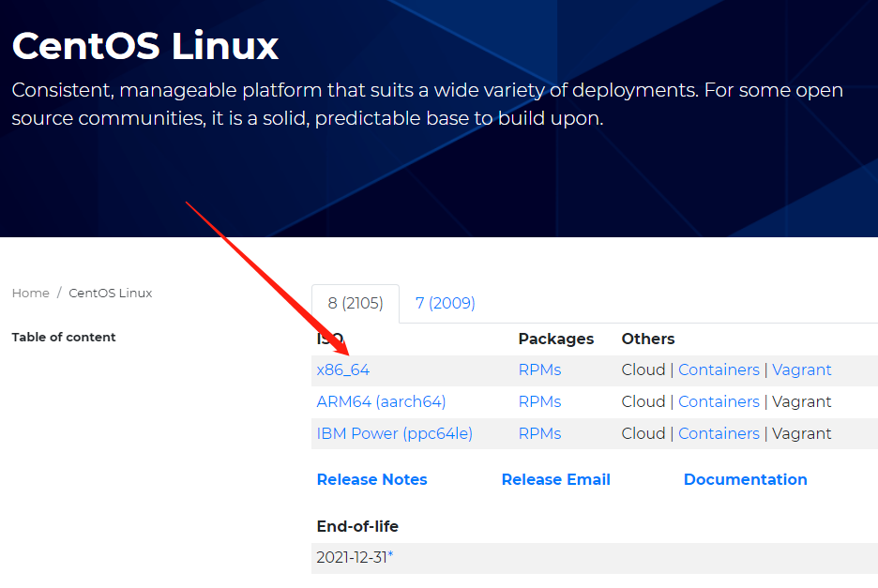Open the ARM64 (aarch64) ISO link

coord(381,402)
